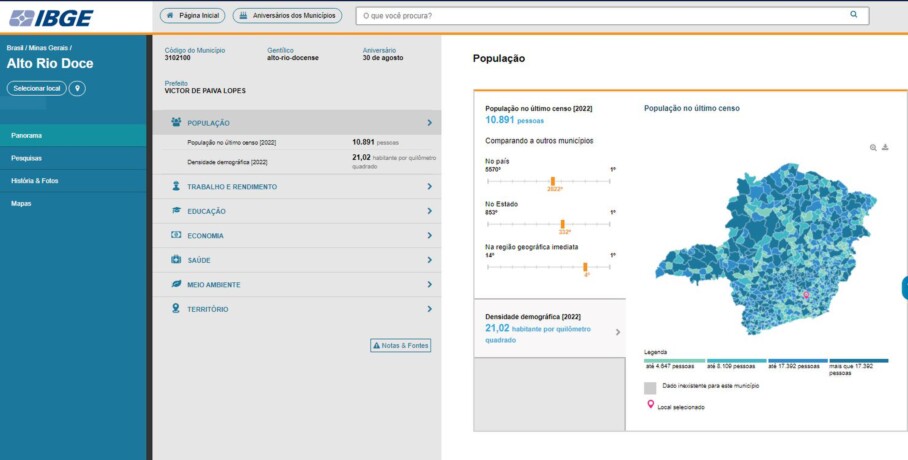
Task: Click the Economia money icon
Action: [x=176, y=235]
